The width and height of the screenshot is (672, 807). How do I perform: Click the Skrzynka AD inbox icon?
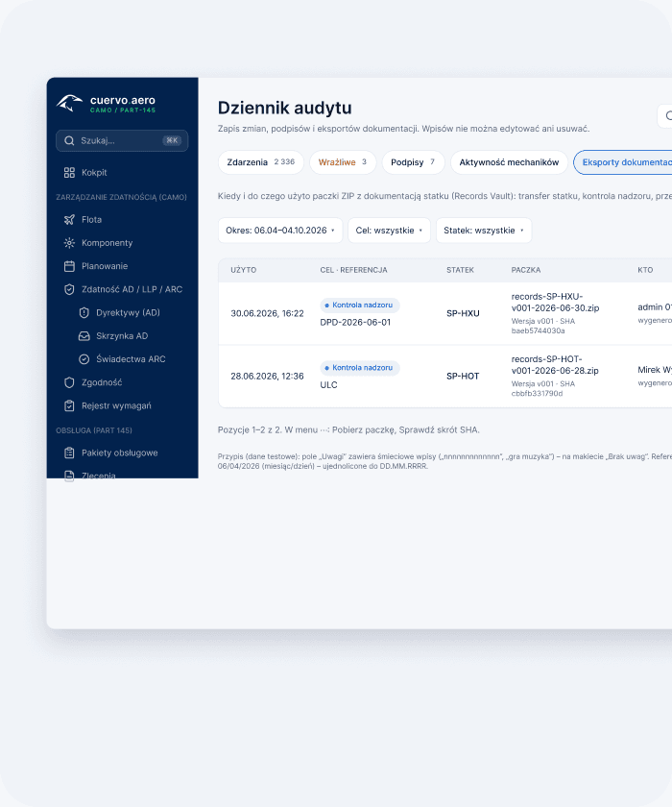point(84,336)
